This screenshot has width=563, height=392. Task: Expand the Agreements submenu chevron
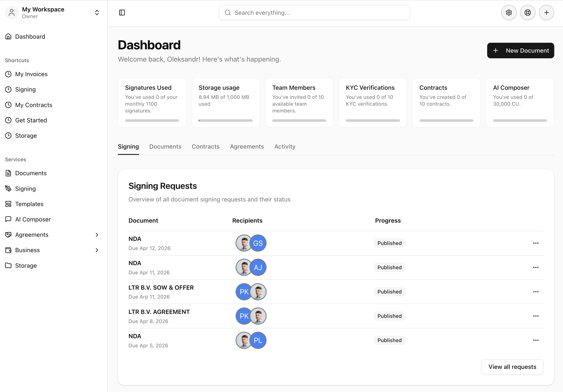click(x=97, y=235)
